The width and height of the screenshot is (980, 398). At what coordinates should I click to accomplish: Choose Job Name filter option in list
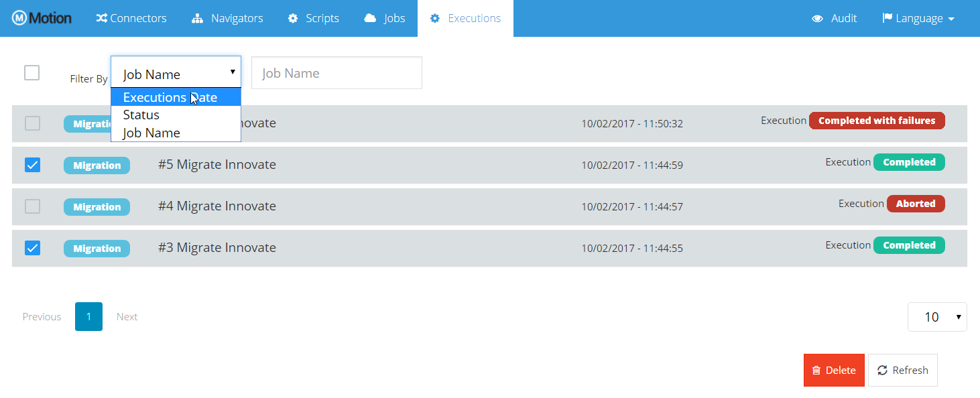(176, 133)
